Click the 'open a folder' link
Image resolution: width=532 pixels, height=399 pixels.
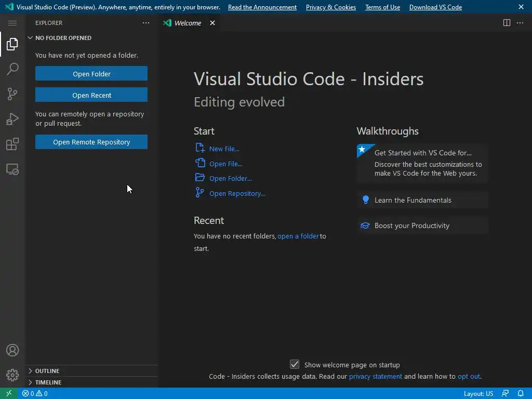coord(298,236)
